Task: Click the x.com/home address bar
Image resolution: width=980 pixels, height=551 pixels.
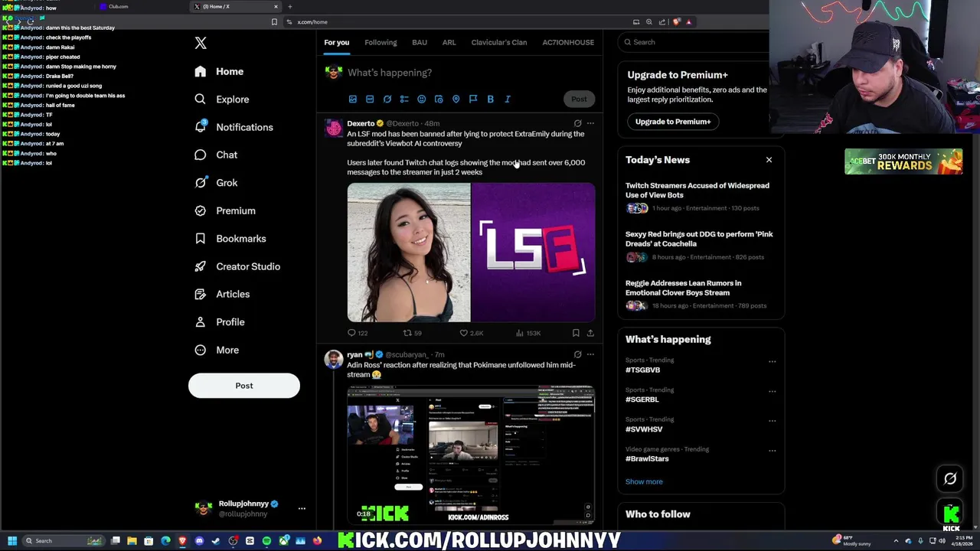Action: 459,22
